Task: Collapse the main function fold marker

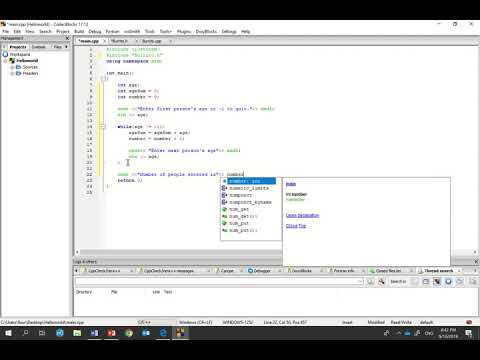Action: click(103, 79)
